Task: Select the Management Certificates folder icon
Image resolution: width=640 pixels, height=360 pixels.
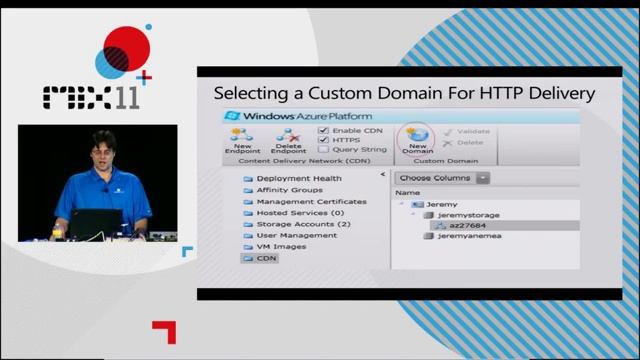Action: point(248,202)
